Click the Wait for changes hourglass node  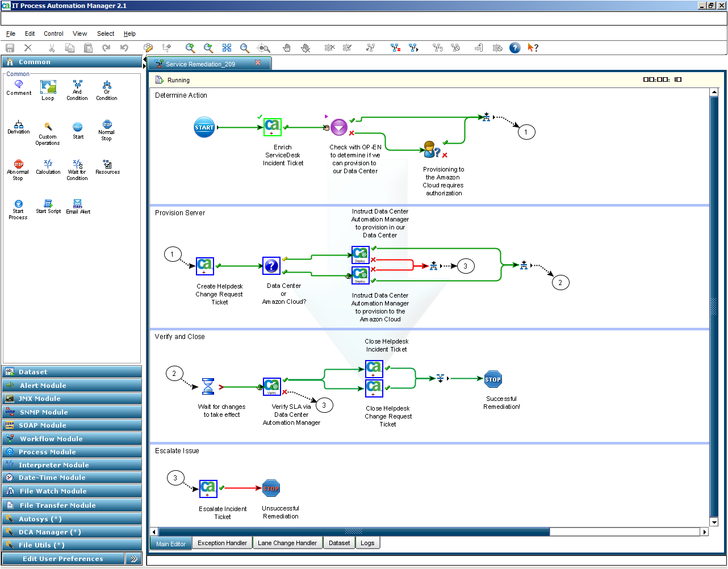click(x=208, y=387)
